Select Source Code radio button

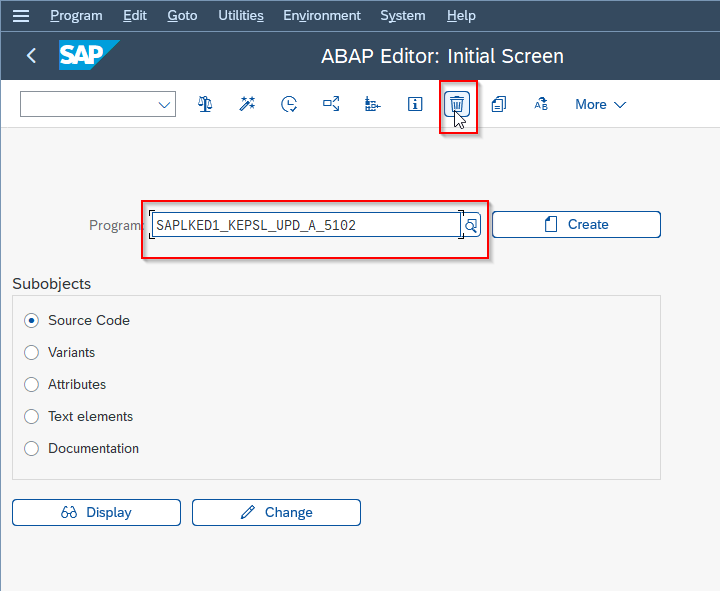click(31, 321)
